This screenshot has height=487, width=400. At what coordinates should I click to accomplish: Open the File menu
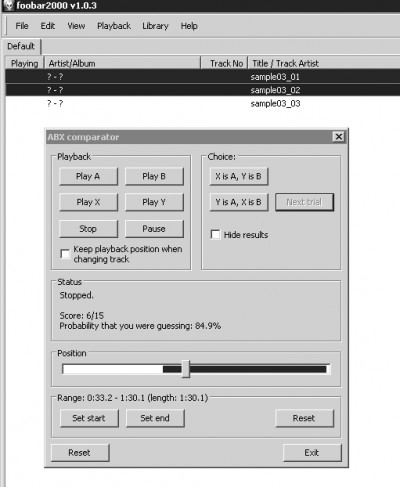22,26
